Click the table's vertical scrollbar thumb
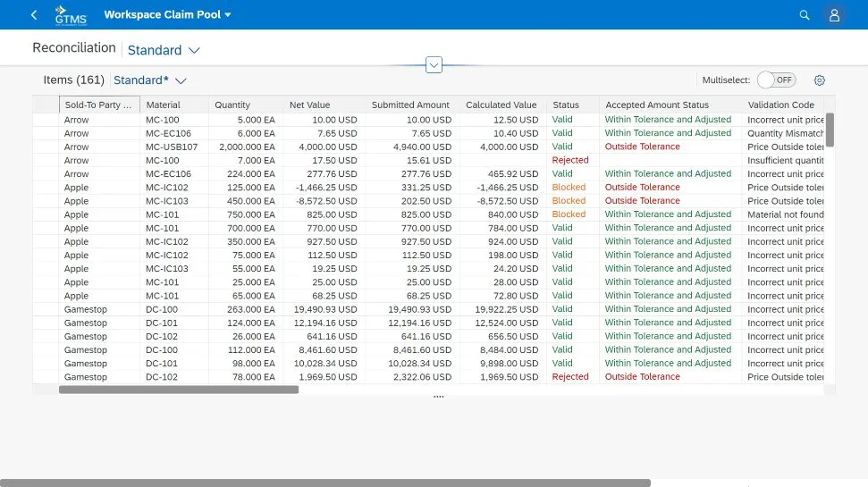 (830, 130)
